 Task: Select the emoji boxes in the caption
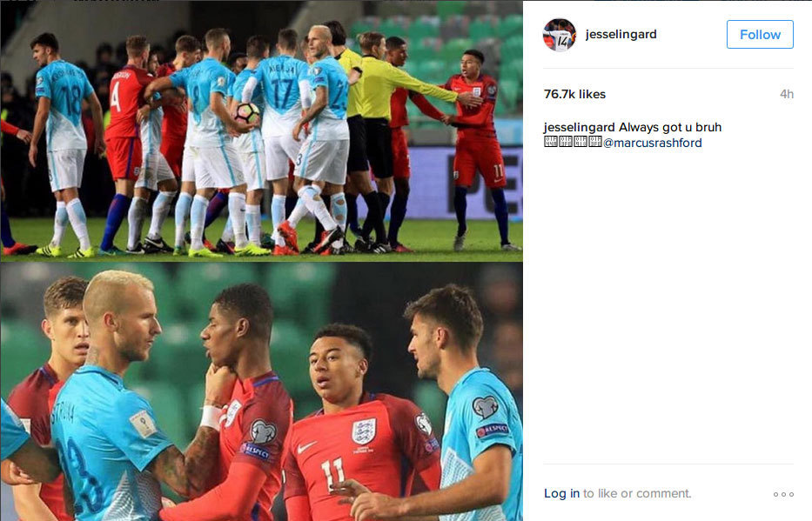point(573,143)
